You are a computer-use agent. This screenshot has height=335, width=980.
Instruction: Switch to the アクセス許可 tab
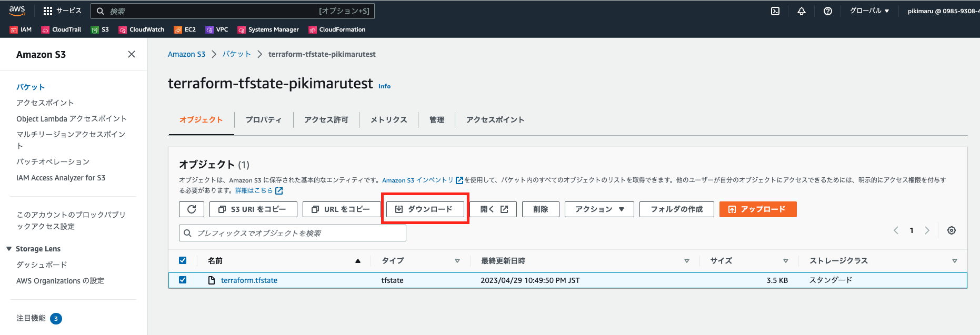point(326,120)
